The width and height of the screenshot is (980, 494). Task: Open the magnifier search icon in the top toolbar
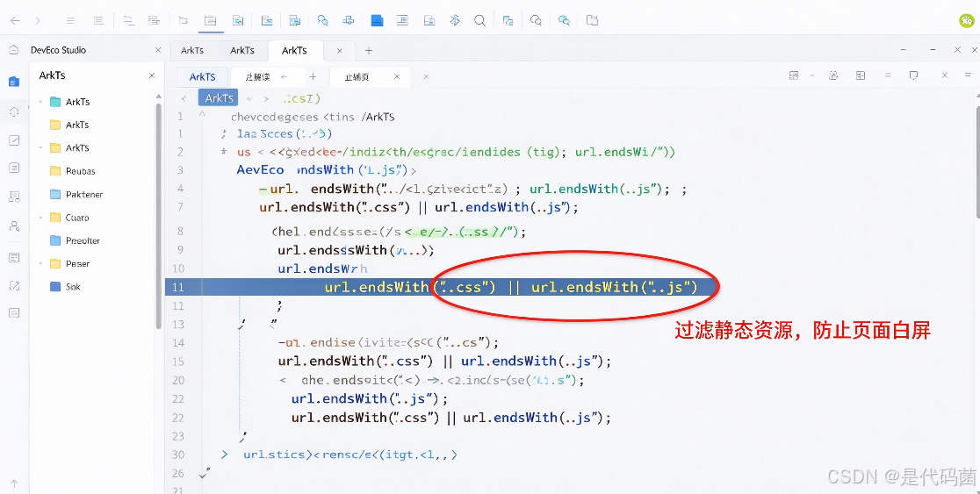pos(480,20)
